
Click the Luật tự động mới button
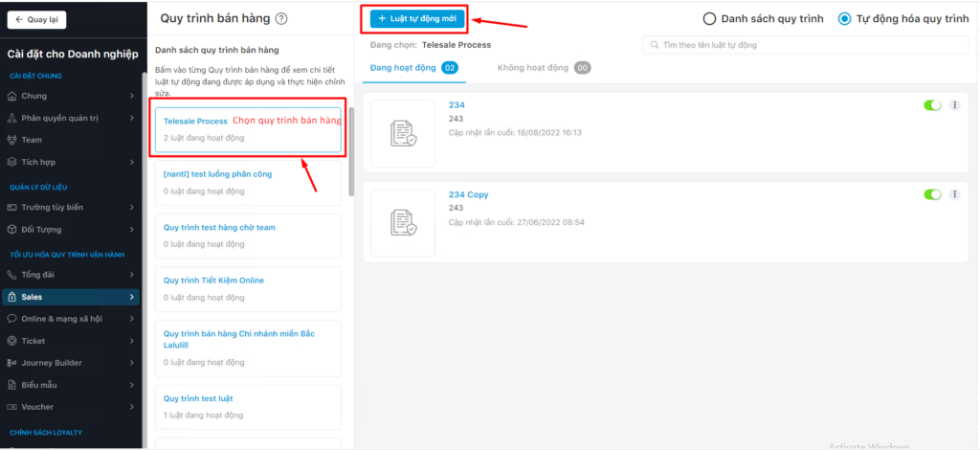click(417, 19)
